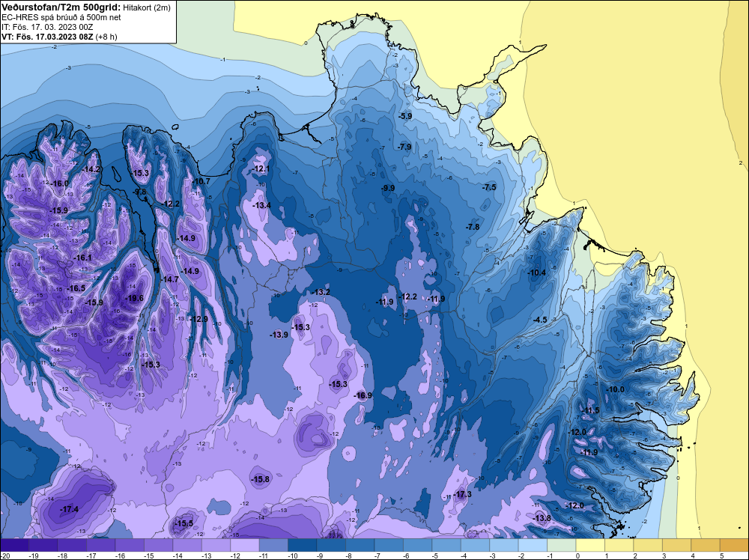Click the -13.9 temperature label

pyautogui.click(x=279, y=335)
